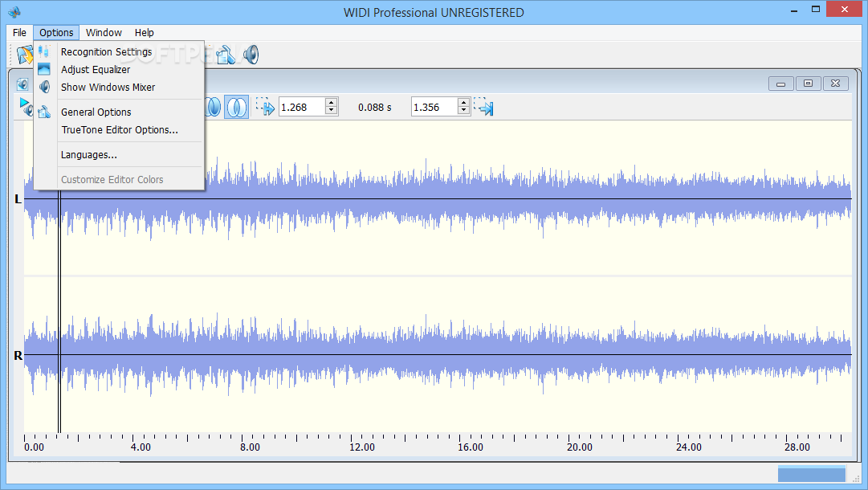The height and width of the screenshot is (490, 868).
Task: Click the L channel label
Action: point(18,198)
